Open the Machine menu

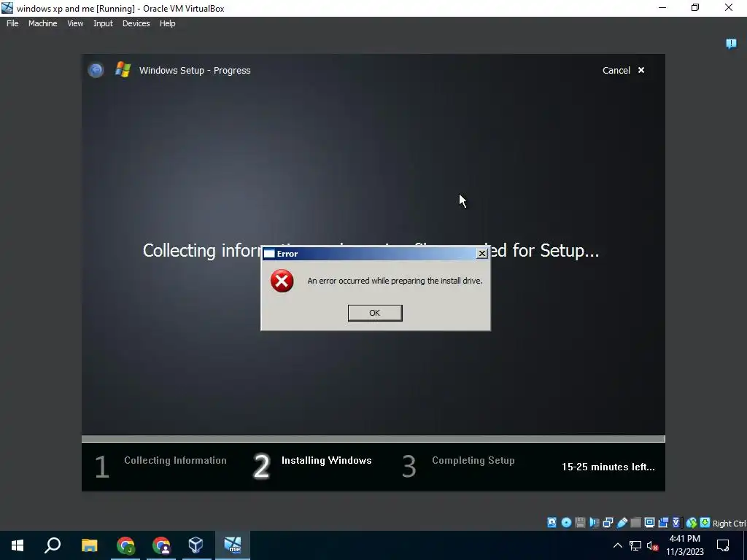tap(43, 23)
